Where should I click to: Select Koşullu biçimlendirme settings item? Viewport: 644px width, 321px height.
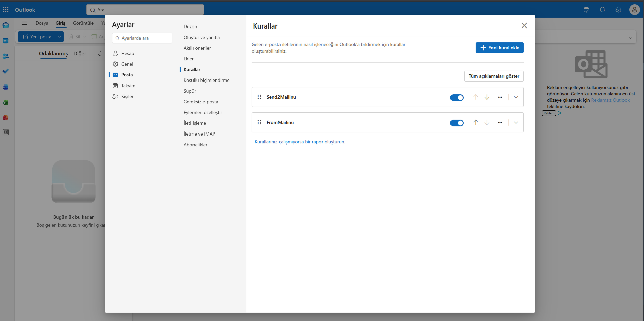point(207,80)
